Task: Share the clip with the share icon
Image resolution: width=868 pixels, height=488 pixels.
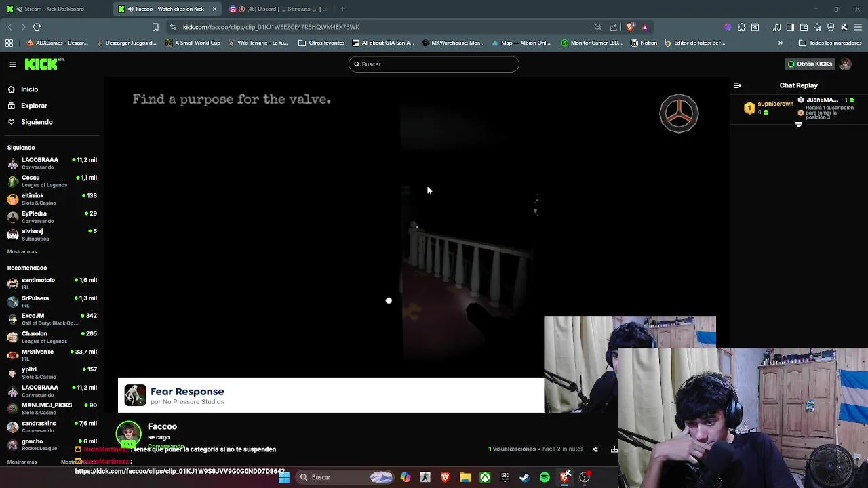Action: [595, 449]
